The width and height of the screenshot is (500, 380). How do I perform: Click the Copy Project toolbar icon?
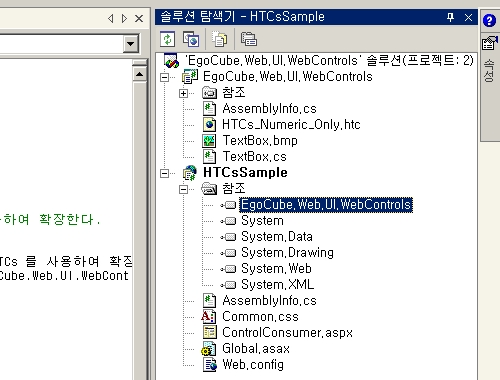pos(191,39)
